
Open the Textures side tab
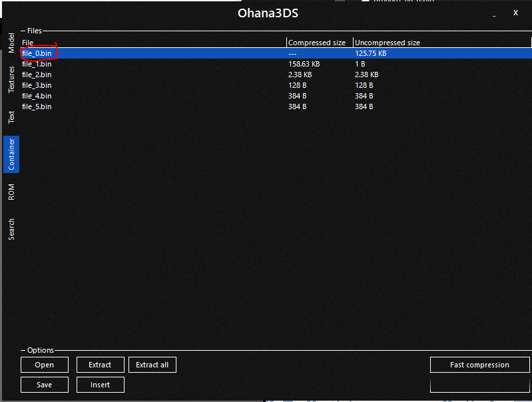(x=11, y=79)
